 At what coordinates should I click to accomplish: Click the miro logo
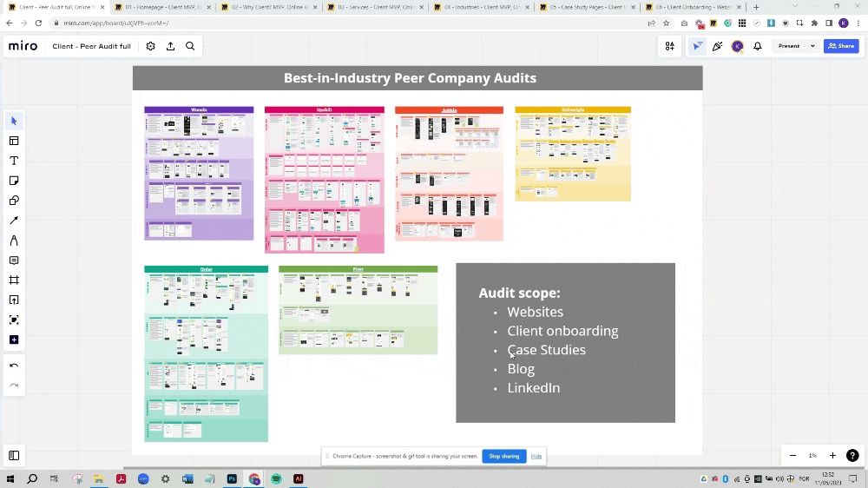coord(23,46)
